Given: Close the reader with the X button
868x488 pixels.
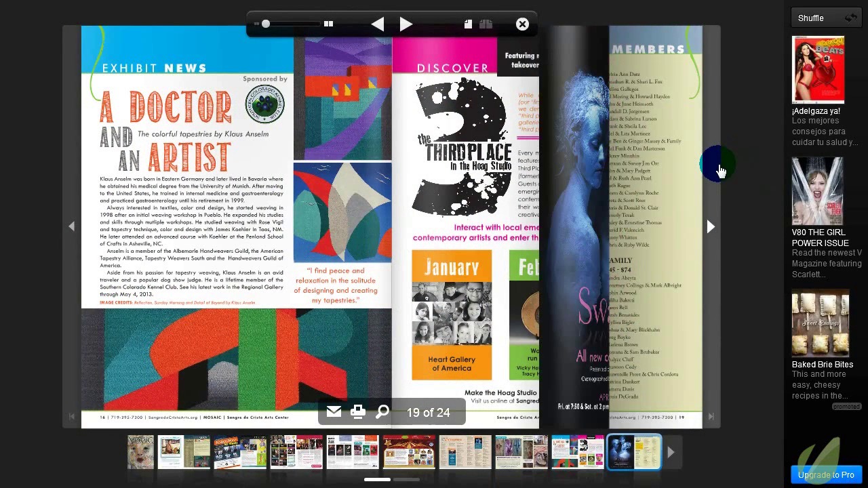Looking at the screenshot, I should pos(522,24).
